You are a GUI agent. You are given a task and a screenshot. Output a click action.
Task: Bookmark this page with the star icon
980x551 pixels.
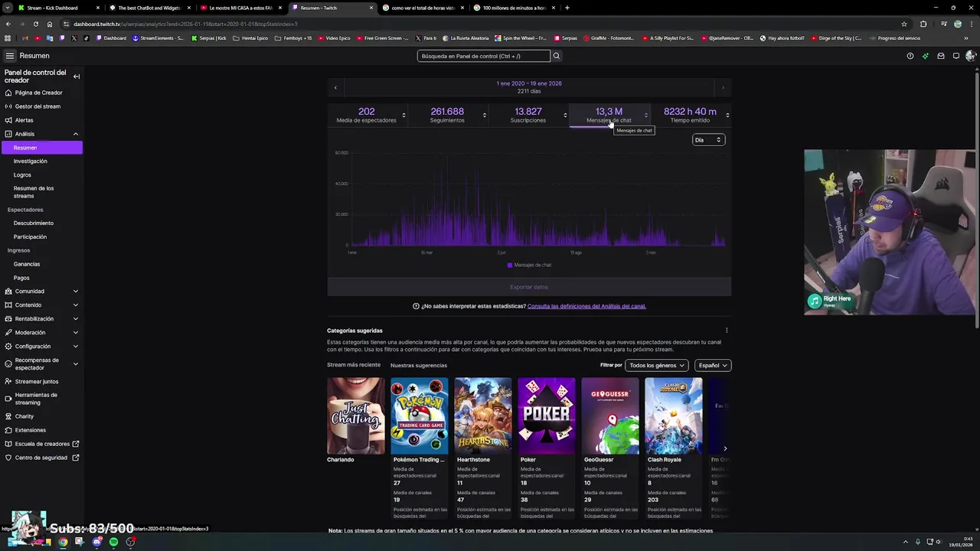(x=904, y=24)
